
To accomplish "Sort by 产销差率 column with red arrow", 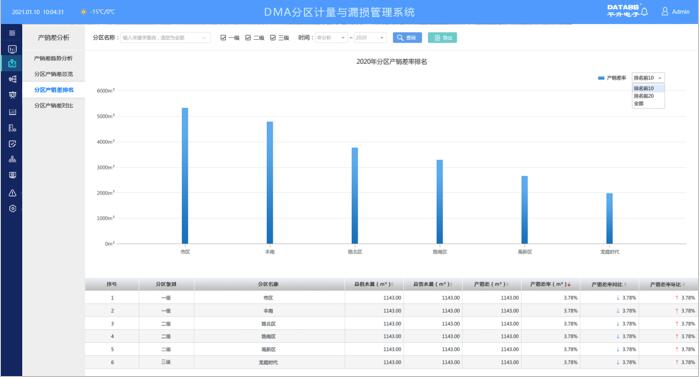I will coord(550,284).
